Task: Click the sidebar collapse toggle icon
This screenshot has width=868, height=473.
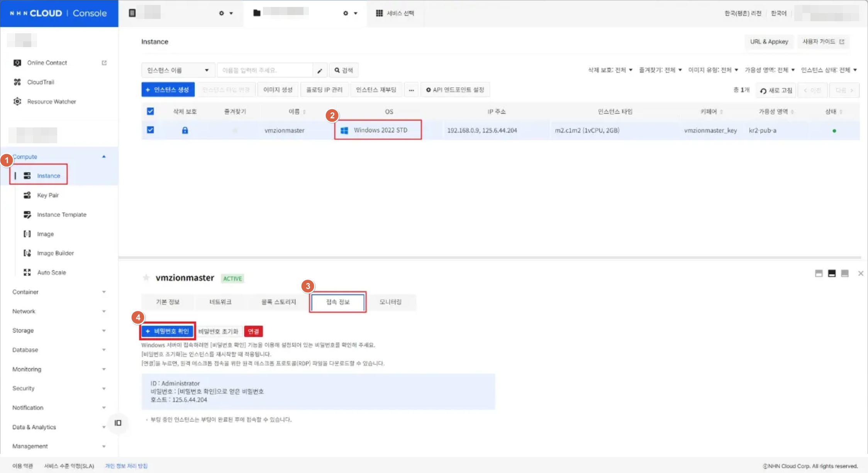Action: pos(118,423)
